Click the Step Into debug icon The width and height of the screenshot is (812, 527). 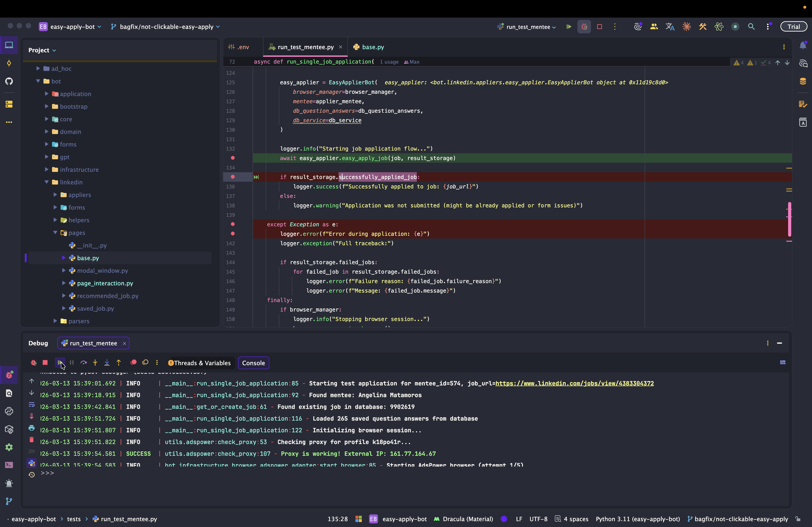click(95, 362)
